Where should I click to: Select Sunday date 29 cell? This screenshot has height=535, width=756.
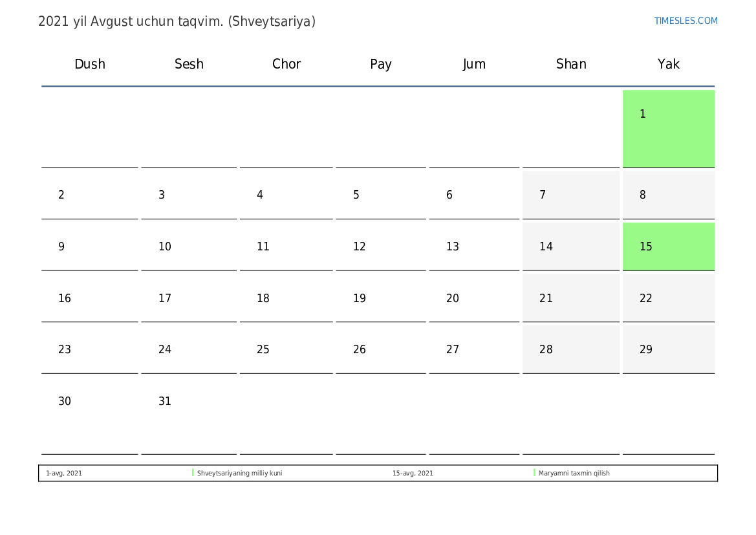[668, 349]
